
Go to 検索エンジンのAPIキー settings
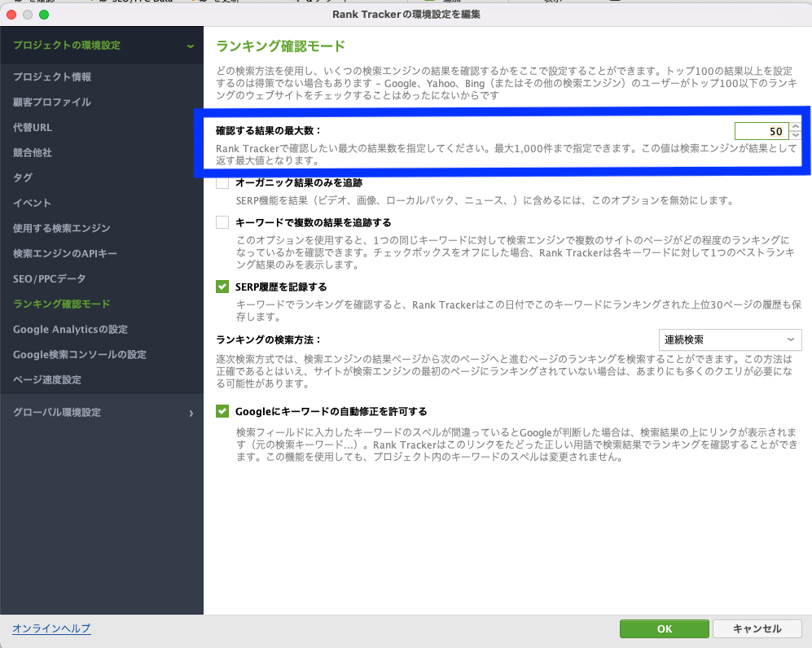click(64, 254)
